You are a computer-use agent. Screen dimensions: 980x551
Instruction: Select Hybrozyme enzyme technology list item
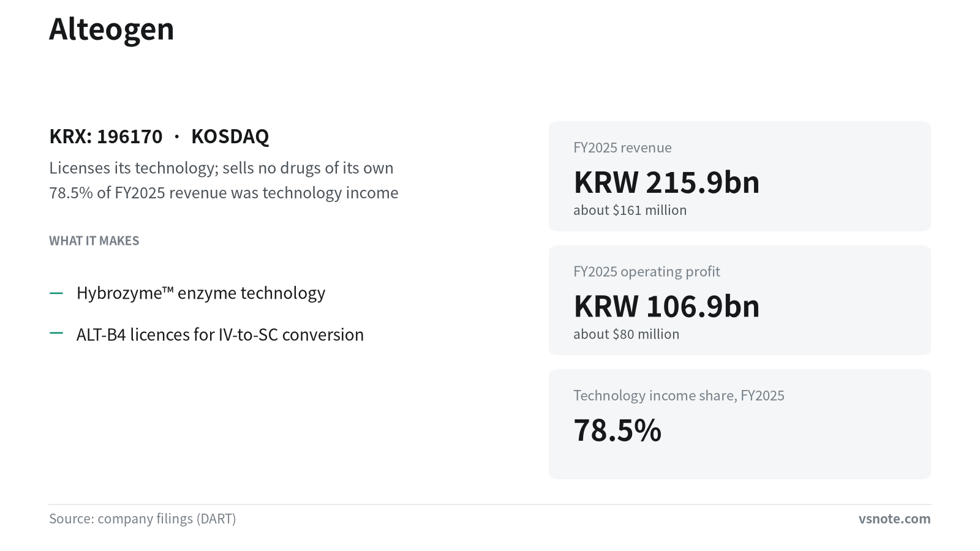coord(201,293)
